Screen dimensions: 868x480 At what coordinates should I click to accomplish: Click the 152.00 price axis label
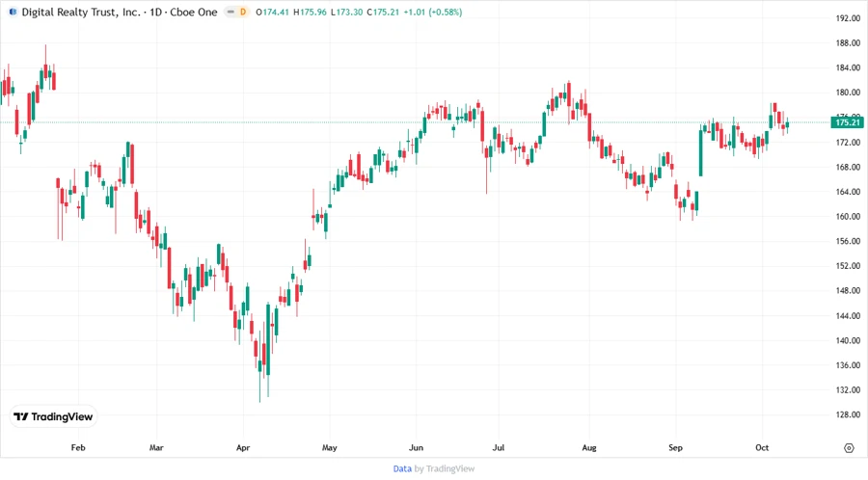(x=848, y=266)
